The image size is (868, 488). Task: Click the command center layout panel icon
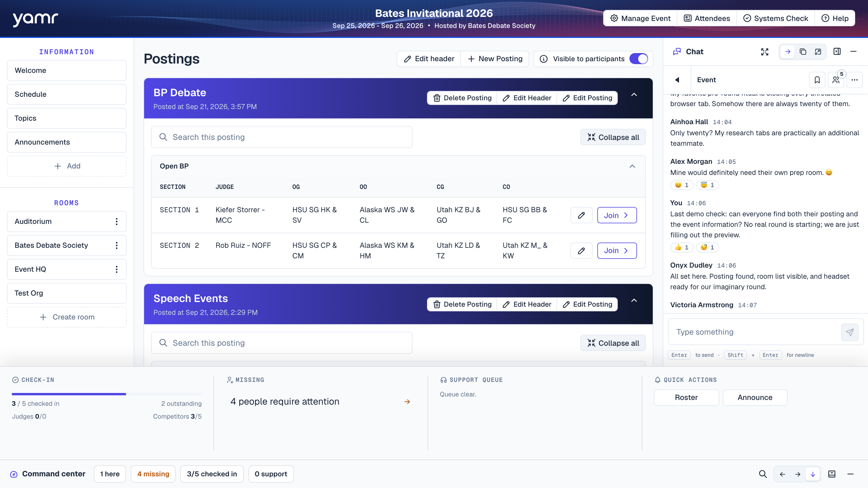coord(832,474)
